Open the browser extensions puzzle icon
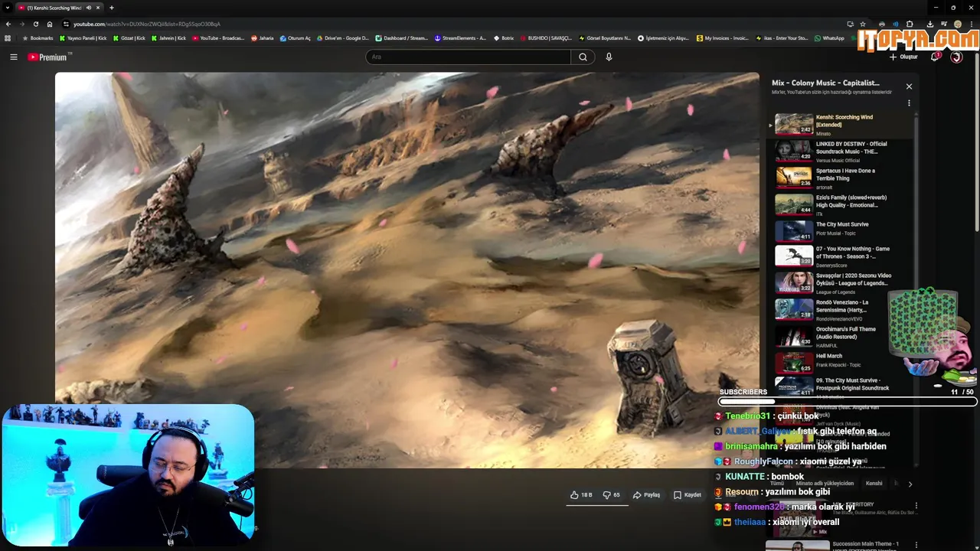This screenshot has height=551, width=980. (910, 24)
